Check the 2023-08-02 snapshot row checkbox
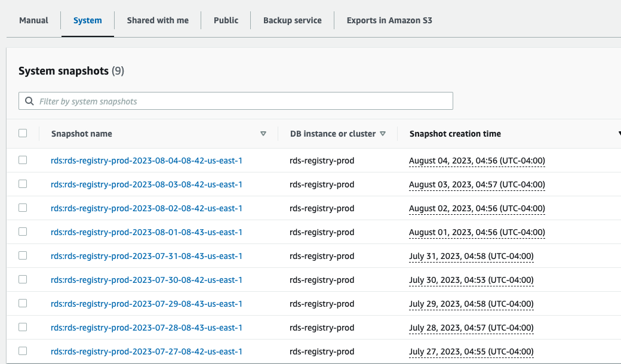The width and height of the screenshot is (621, 364). click(x=23, y=208)
